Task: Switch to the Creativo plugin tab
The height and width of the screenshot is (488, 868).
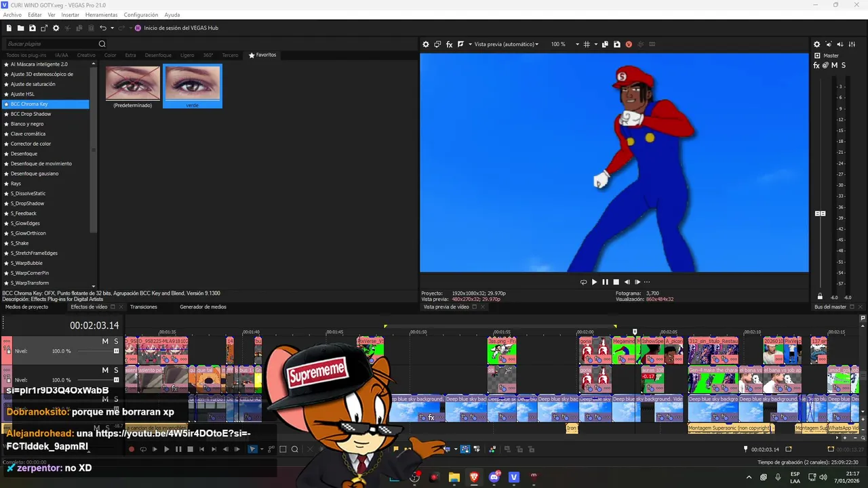Action: point(86,55)
